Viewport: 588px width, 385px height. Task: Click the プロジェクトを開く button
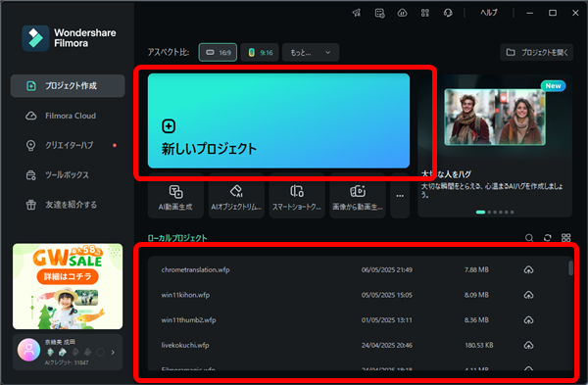pos(537,52)
